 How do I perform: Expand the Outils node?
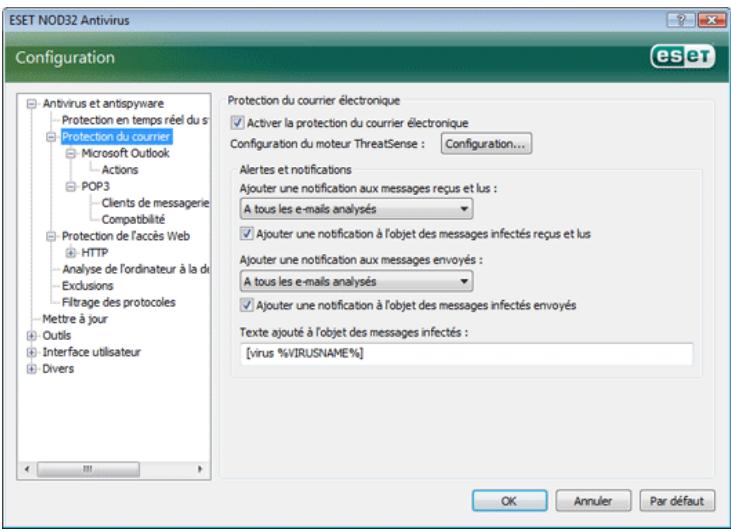32,336
